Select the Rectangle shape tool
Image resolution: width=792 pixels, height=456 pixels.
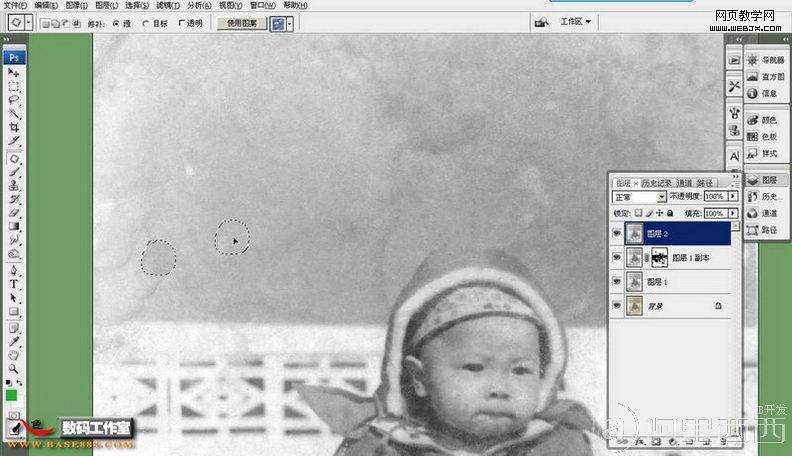[x=14, y=312]
